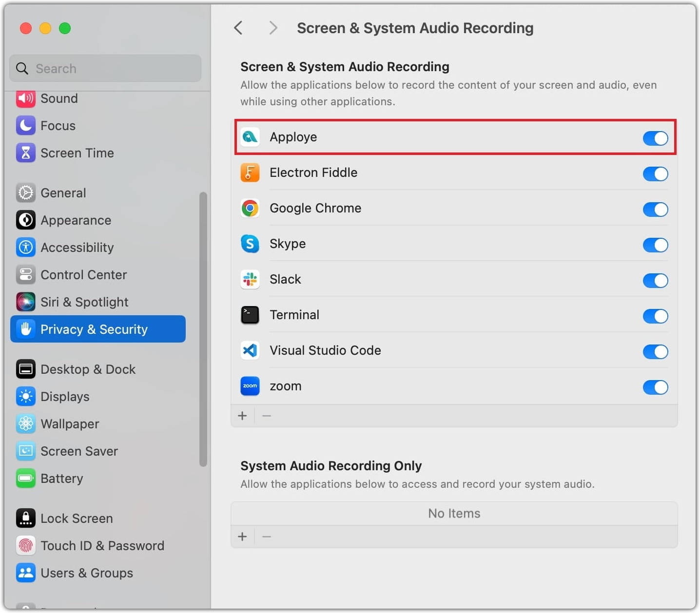This screenshot has height=613, width=700.
Task: Click the Search field
Action: (x=105, y=69)
